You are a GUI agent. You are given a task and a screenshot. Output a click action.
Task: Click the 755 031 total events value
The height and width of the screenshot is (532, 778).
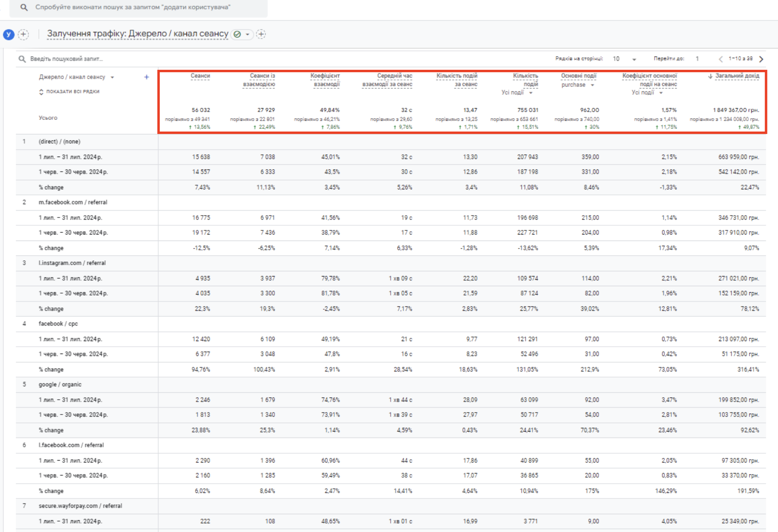[x=527, y=110]
